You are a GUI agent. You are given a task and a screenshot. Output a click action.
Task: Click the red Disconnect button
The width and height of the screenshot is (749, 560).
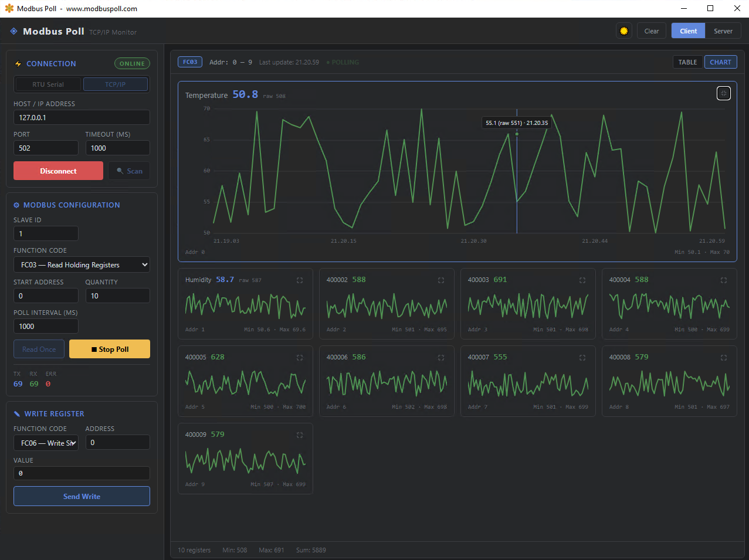pyautogui.click(x=58, y=171)
